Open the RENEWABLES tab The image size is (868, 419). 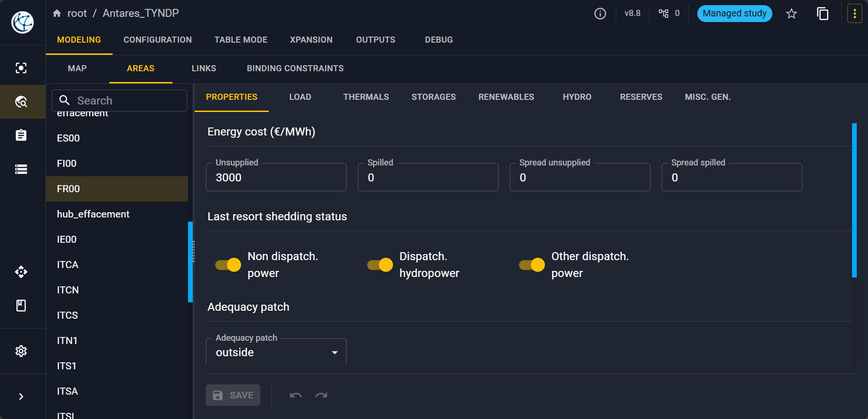506,97
